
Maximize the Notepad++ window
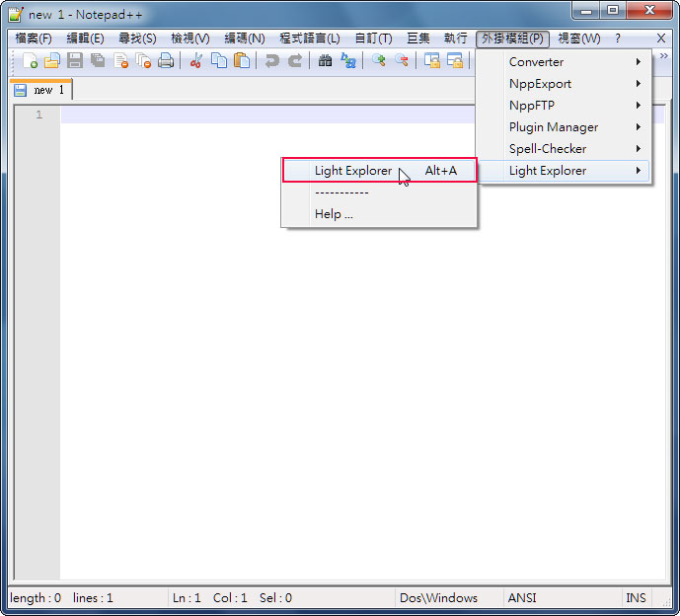coord(613,11)
